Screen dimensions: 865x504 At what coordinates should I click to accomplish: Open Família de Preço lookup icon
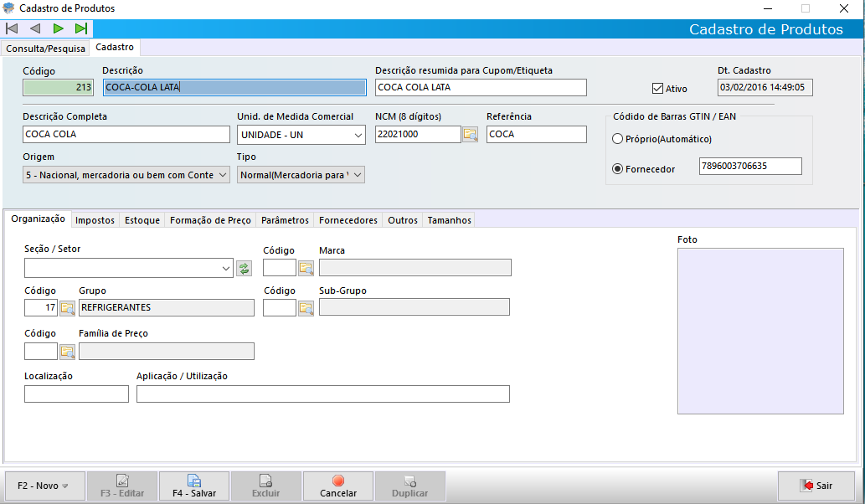(67, 352)
